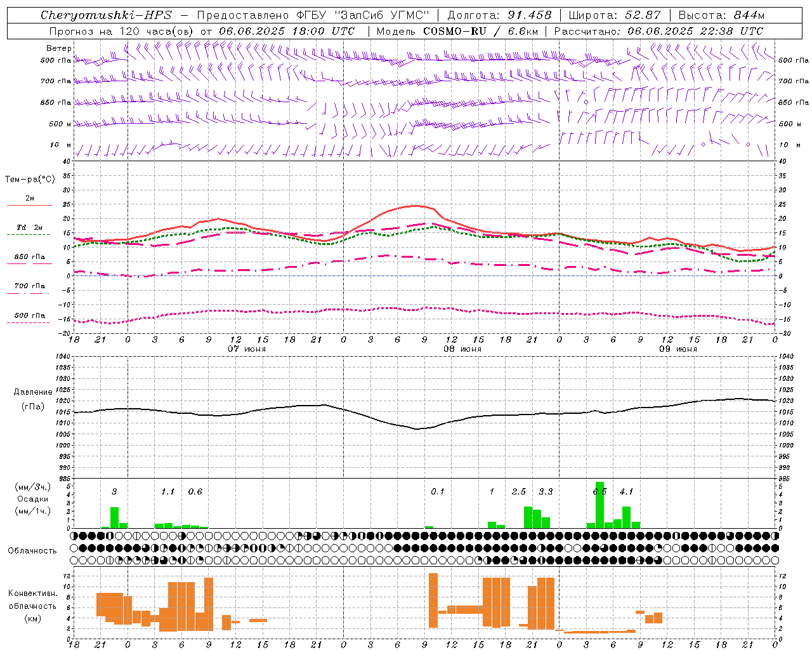Click the Давление pressure label
Image resolution: width=812 pixels, height=650 pixels.
(33, 392)
